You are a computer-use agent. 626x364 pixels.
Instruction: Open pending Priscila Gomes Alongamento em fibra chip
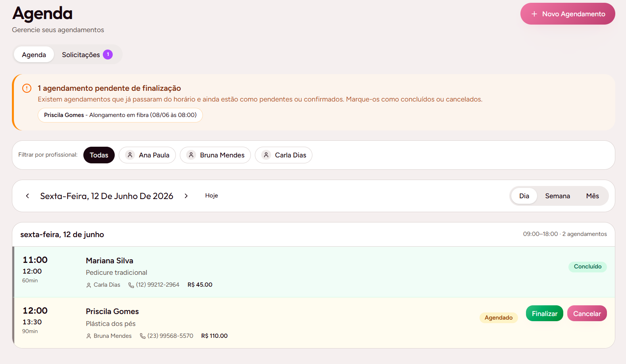(120, 115)
